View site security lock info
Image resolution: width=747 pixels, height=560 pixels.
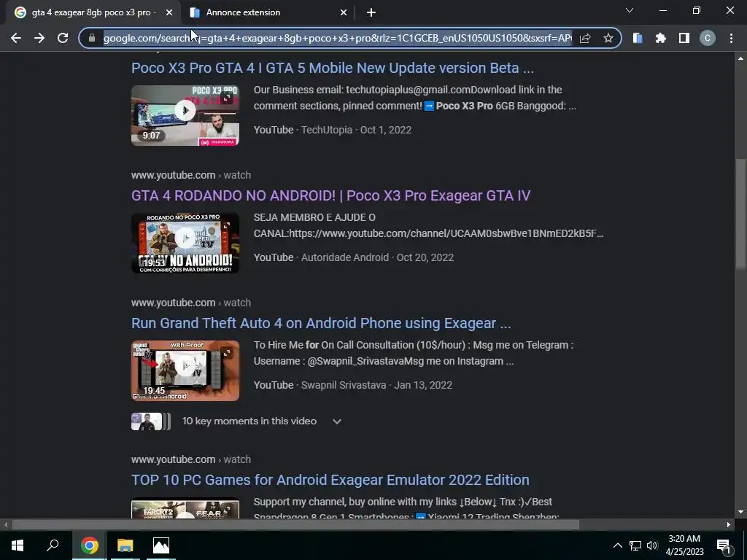92,38
